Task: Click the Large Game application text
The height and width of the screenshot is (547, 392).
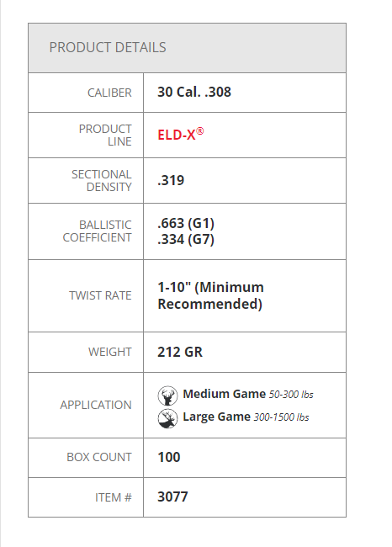Action: click(216, 417)
